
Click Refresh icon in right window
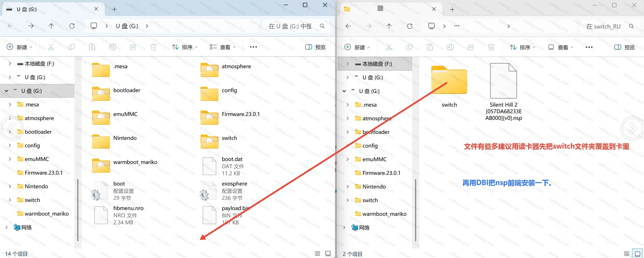pos(410,26)
